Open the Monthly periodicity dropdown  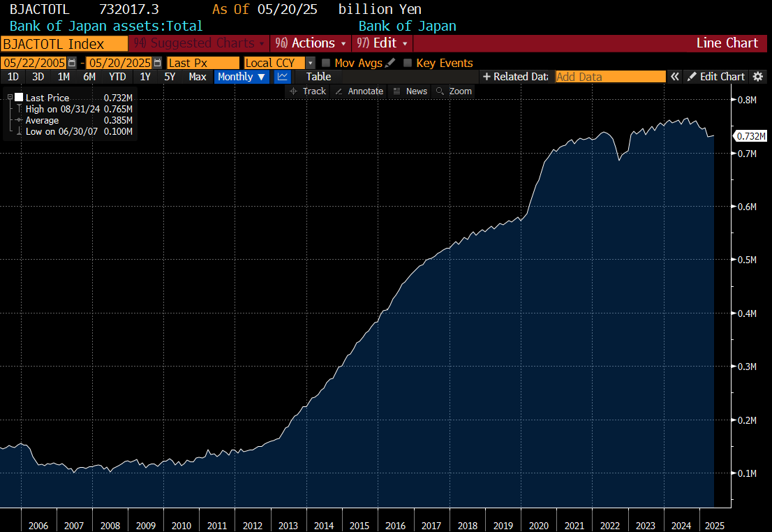click(x=242, y=76)
